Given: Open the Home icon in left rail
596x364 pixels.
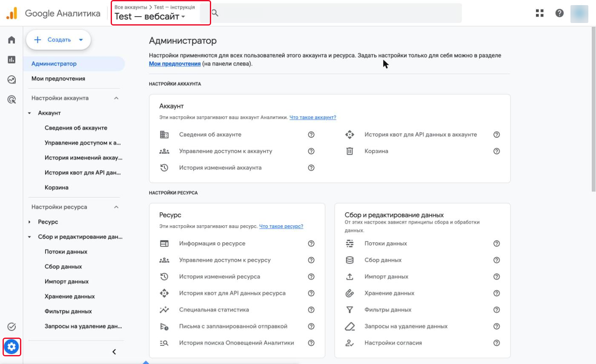Looking at the screenshot, I should click(11, 40).
